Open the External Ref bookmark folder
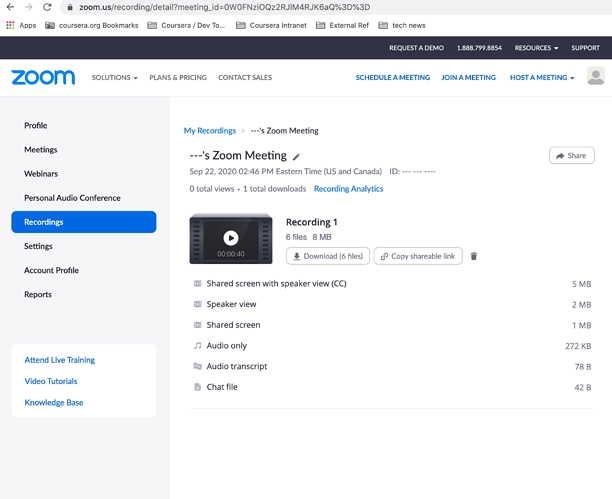 click(342, 25)
